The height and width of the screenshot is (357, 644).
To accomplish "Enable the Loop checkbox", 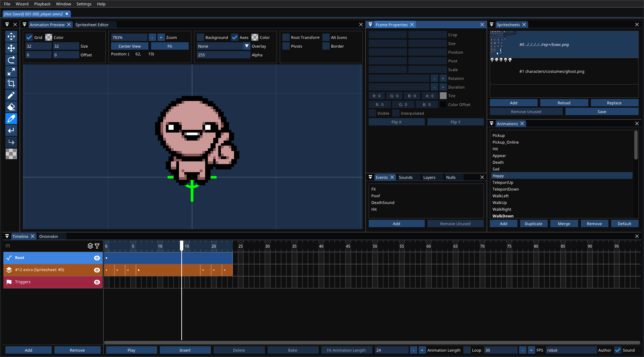I will (x=467, y=350).
